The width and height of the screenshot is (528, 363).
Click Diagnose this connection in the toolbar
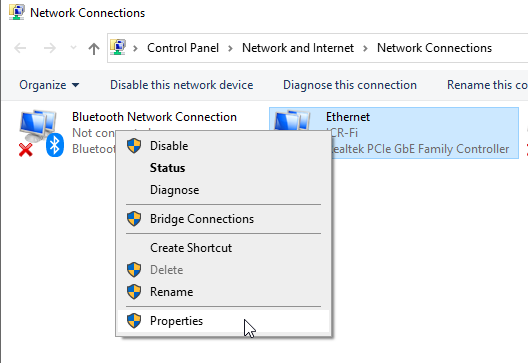tap(350, 85)
